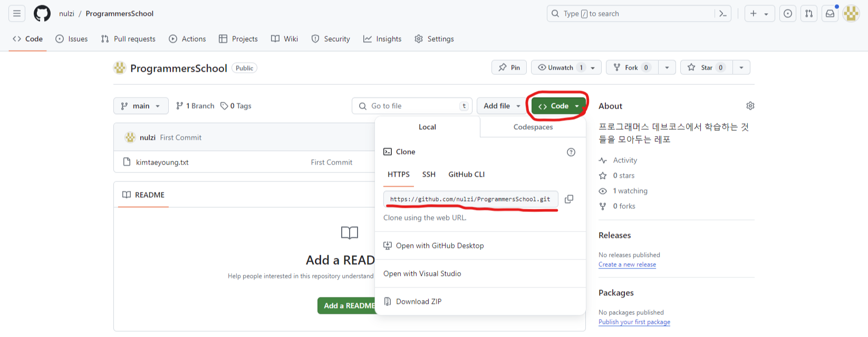
Task: Select the HTTPS clone option
Action: pyautogui.click(x=399, y=175)
